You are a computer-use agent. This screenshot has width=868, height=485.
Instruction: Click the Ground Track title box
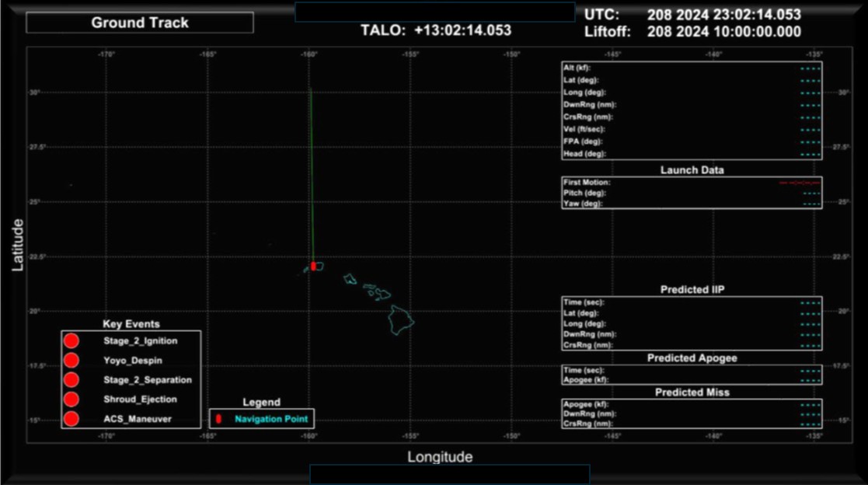[x=140, y=23]
